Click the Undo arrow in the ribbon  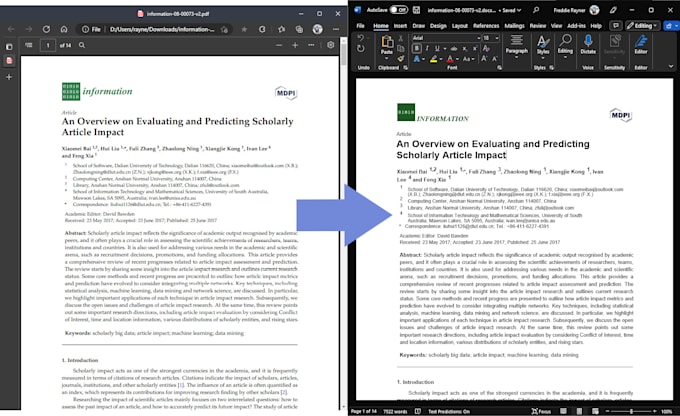coord(362,38)
